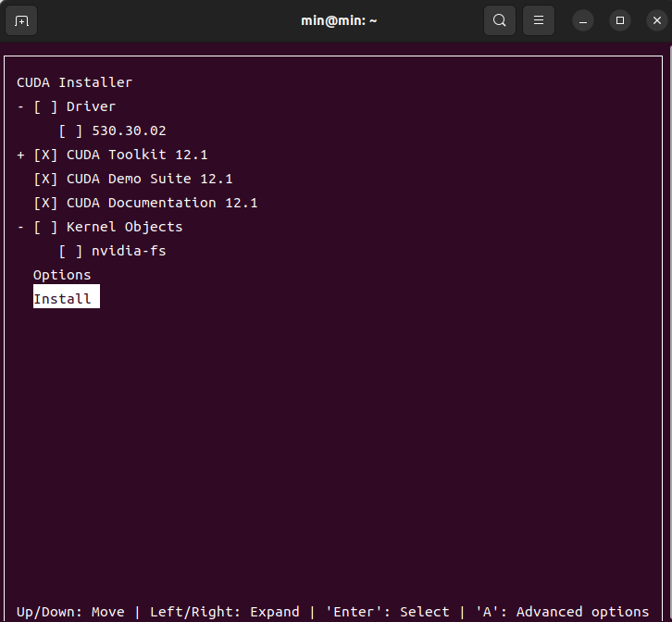Click the Left/Right: Expand hint
The image size is (672, 622).
point(225,612)
